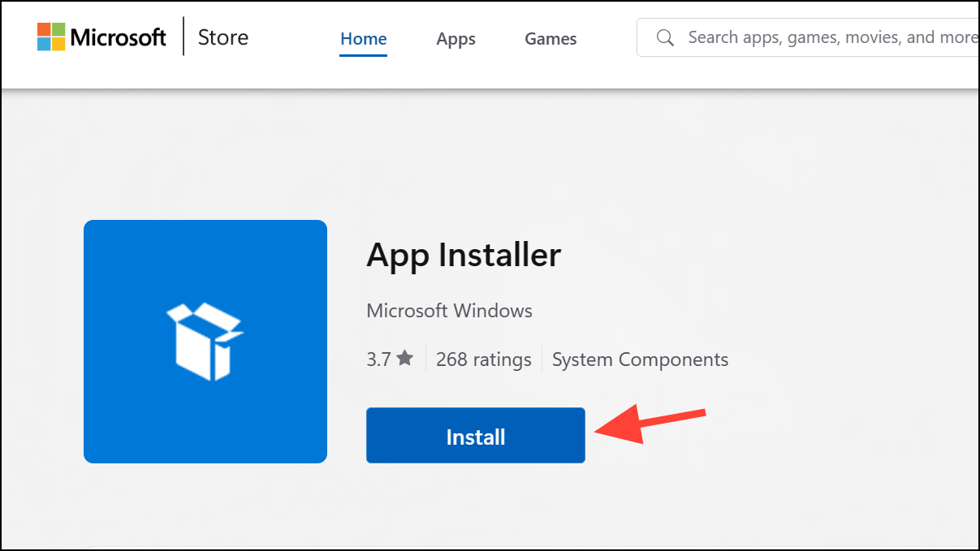Open the Games section

coord(550,38)
